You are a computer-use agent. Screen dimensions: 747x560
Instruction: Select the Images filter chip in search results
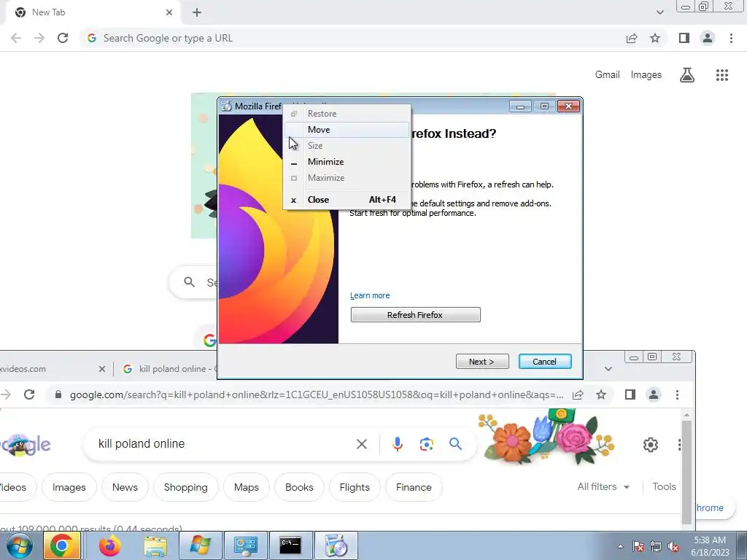[x=69, y=487]
